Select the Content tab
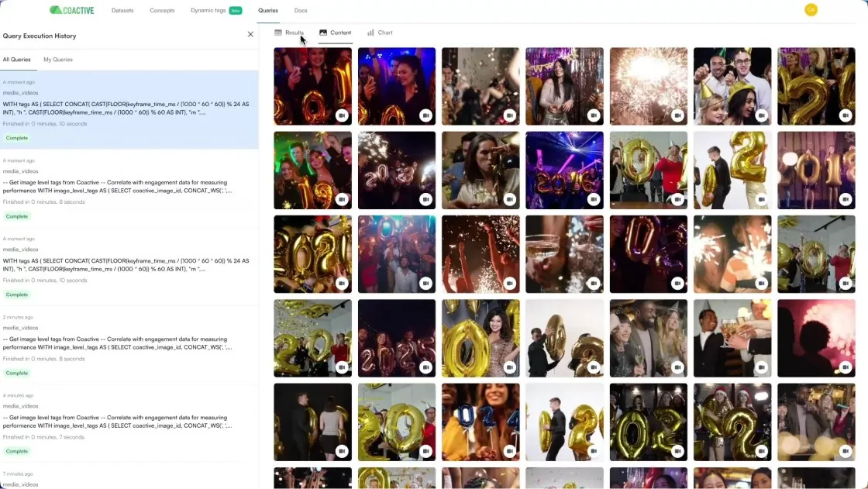The image size is (868, 489). pyautogui.click(x=335, y=33)
